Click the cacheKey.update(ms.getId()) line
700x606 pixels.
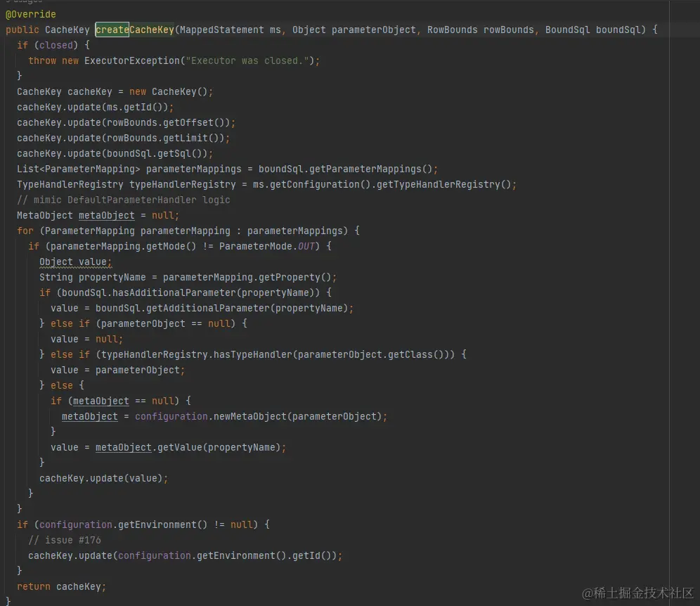point(95,107)
